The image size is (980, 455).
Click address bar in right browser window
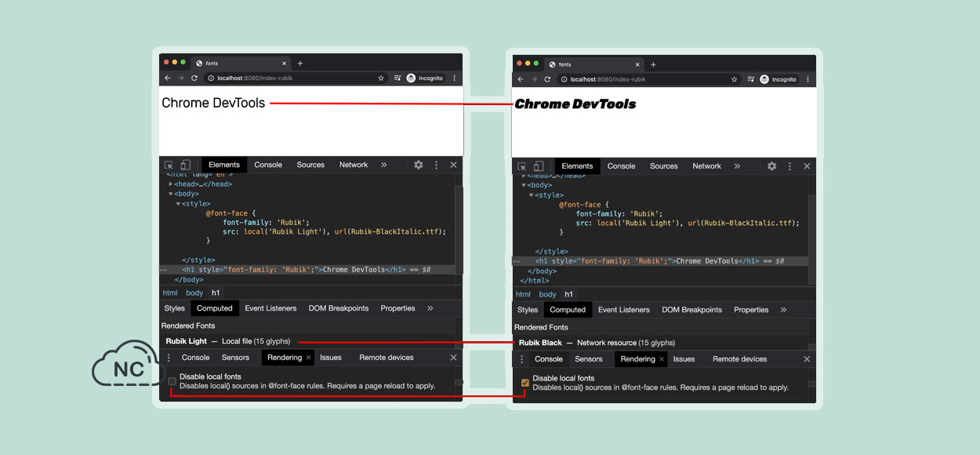(x=649, y=79)
